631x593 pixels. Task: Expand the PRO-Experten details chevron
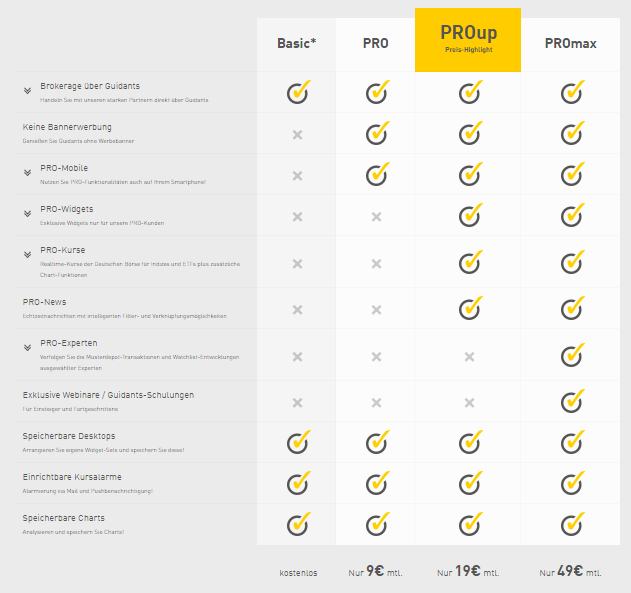[27, 348]
